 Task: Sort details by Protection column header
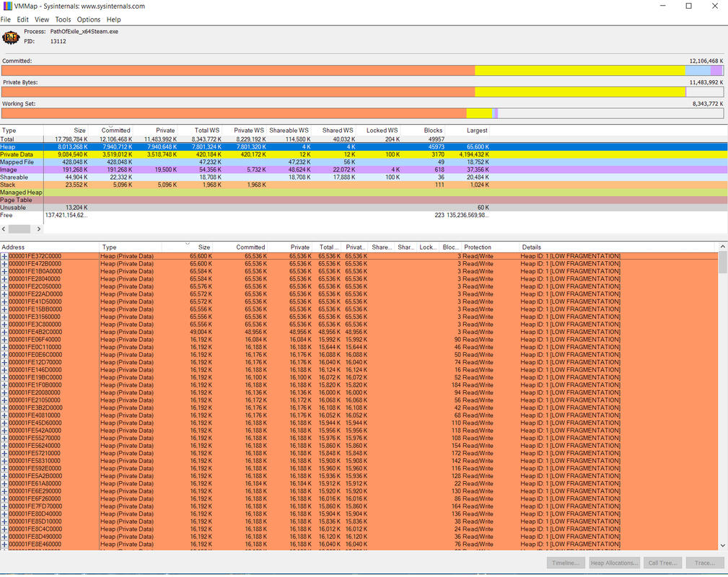[x=489, y=247]
